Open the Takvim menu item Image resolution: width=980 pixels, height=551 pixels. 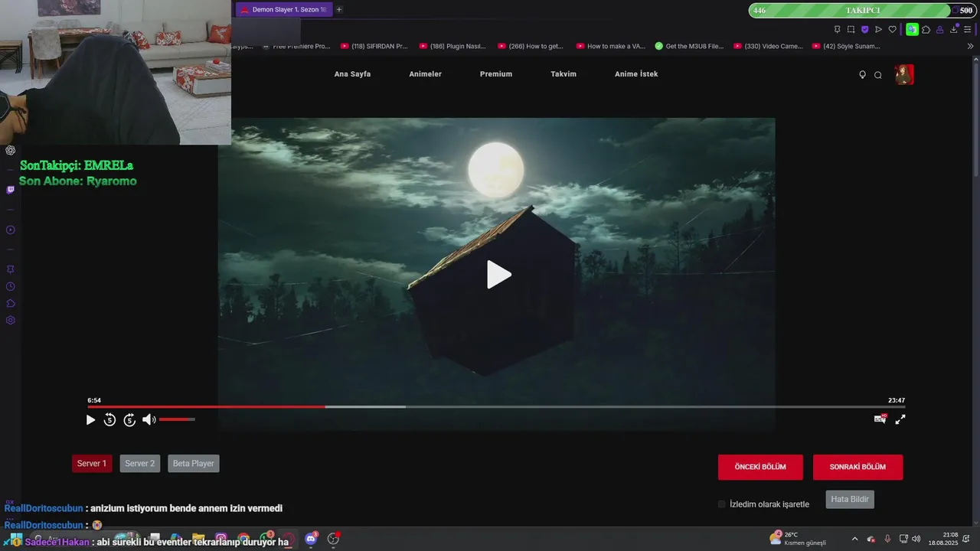click(x=563, y=74)
